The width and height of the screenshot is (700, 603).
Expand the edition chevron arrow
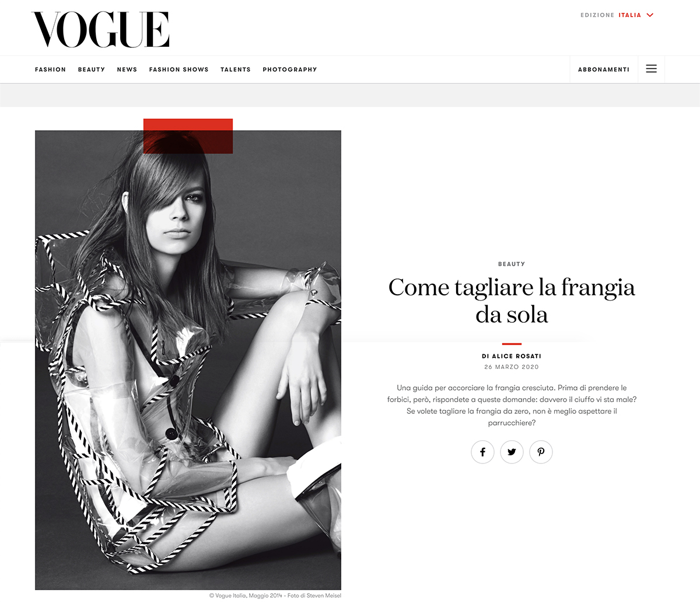coord(650,15)
